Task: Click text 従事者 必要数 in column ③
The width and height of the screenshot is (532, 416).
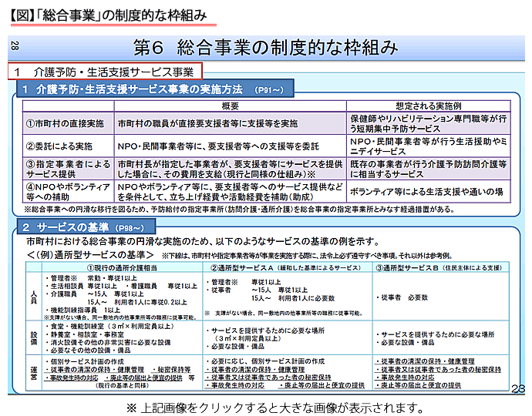Action: tap(402, 297)
